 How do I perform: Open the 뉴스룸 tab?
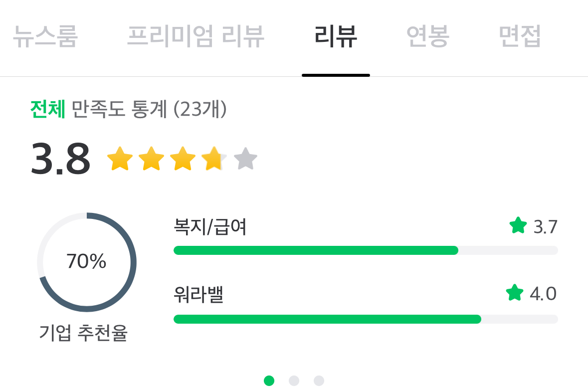click(45, 36)
